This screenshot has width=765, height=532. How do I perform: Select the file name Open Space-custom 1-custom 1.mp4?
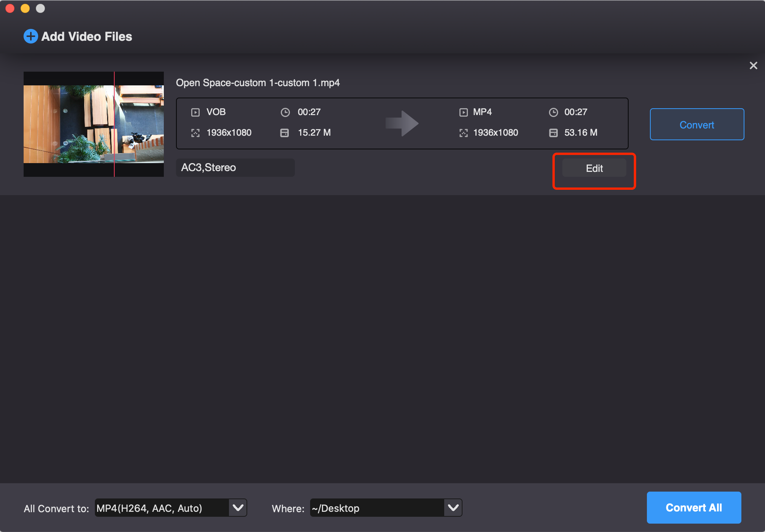click(x=258, y=83)
